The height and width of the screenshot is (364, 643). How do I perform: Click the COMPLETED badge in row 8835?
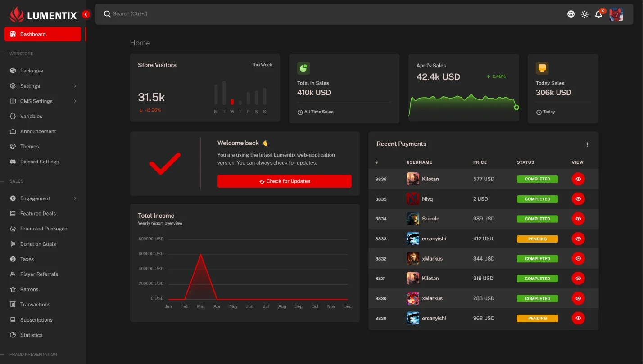point(537,199)
